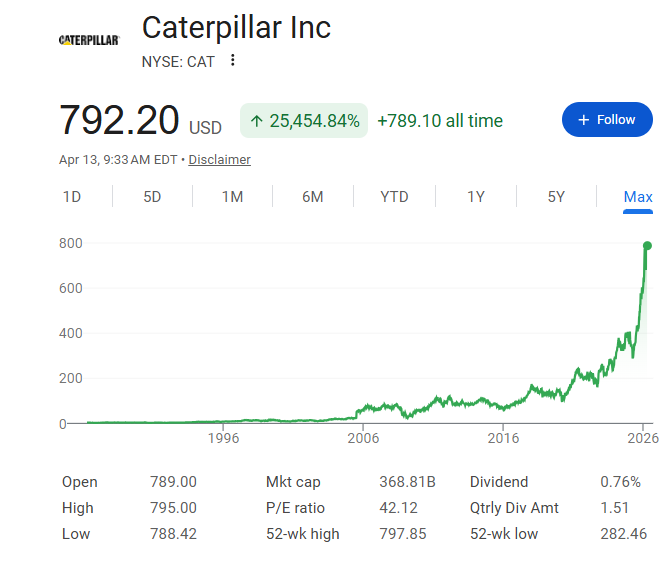Screen dimensions: 670x575
Task: Click the green endpoint dot on chart
Action: 647,245
